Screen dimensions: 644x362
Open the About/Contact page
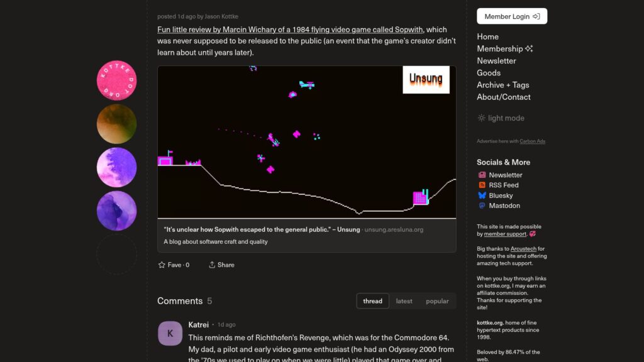click(504, 97)
